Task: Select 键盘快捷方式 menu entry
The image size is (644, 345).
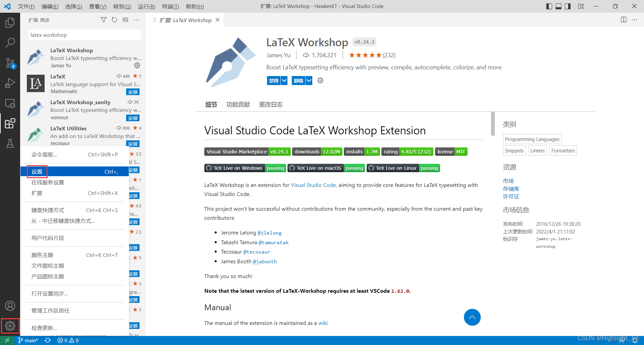Action: (x=74, y=210)
